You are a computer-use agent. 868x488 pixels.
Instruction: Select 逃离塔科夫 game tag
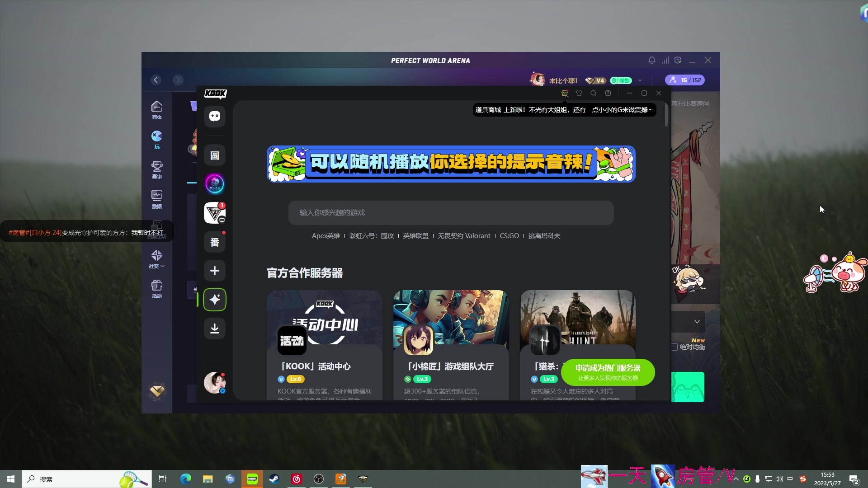coord(544,236)
